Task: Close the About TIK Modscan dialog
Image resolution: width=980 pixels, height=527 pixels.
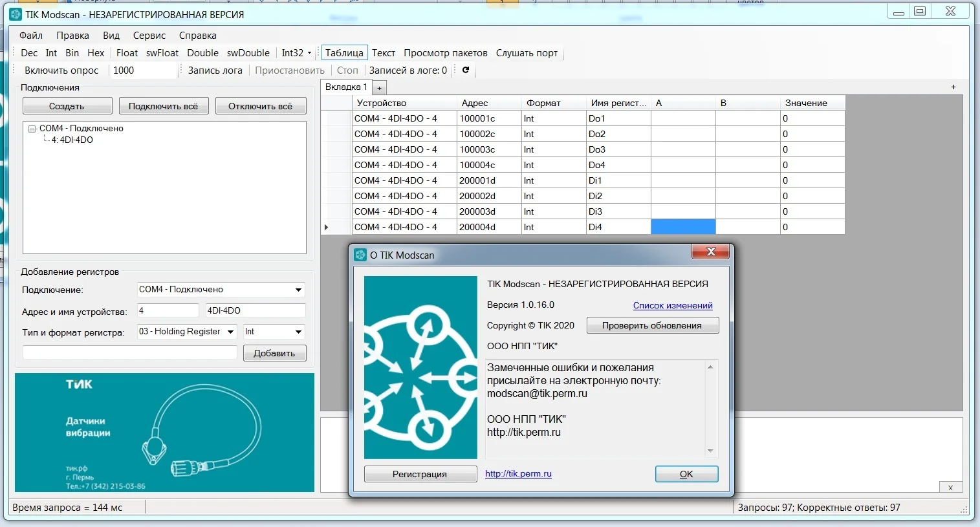Action: 711,252
